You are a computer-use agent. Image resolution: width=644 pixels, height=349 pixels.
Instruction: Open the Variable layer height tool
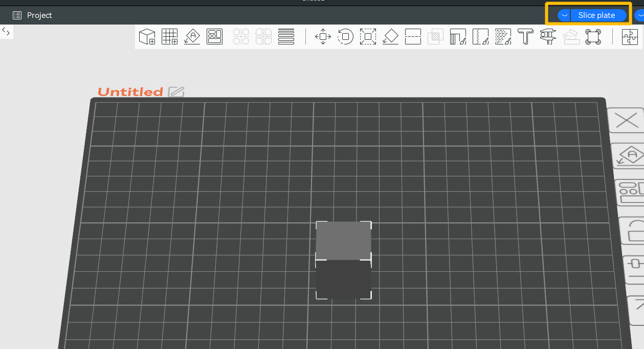(x=286, y=37)
